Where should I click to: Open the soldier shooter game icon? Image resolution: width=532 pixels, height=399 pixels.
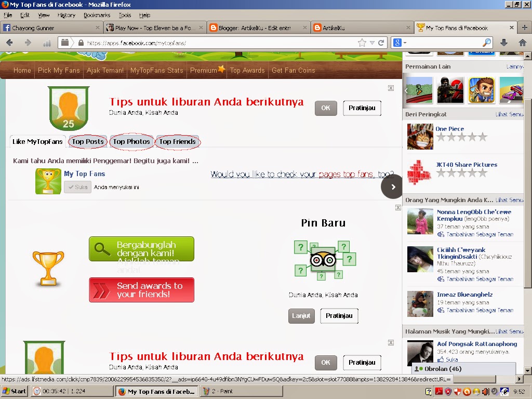point(450,90)
